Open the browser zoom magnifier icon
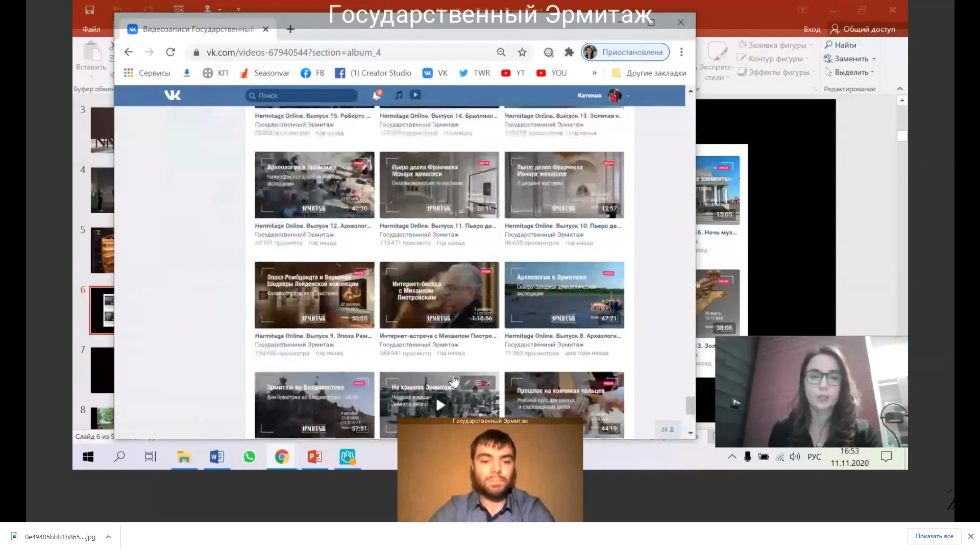The width and height of the screenshot is (980, 551). pos(501,52)
